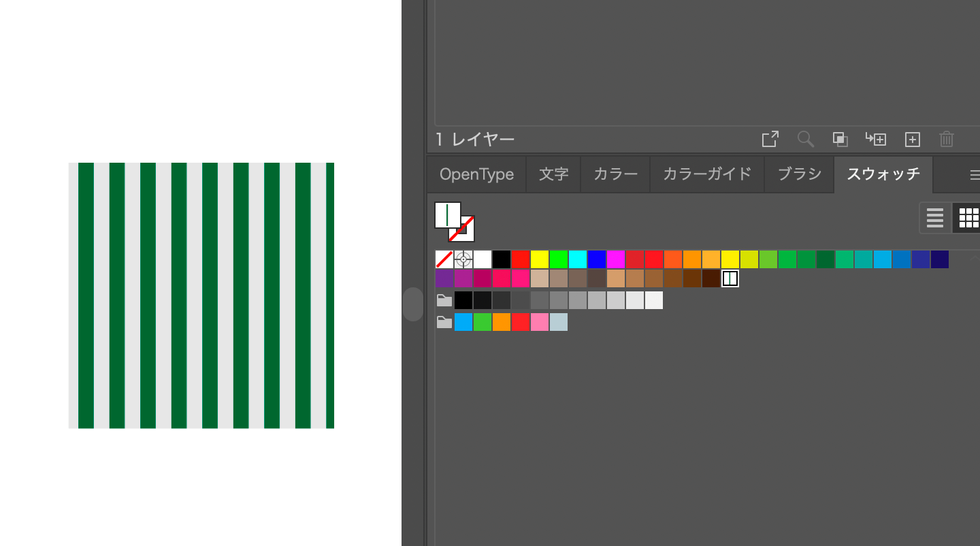Select the magenta swatch in the top row
The image size is (980, 546).
[x=615, y=259]
